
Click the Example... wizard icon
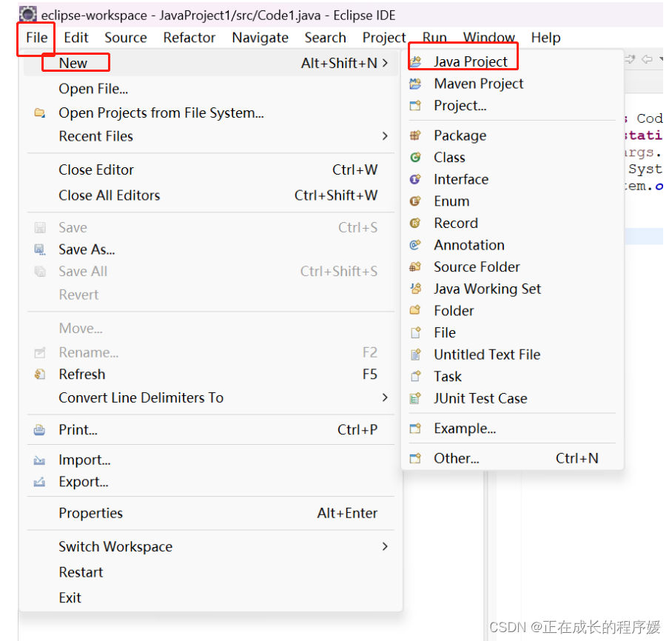[415, 429]
